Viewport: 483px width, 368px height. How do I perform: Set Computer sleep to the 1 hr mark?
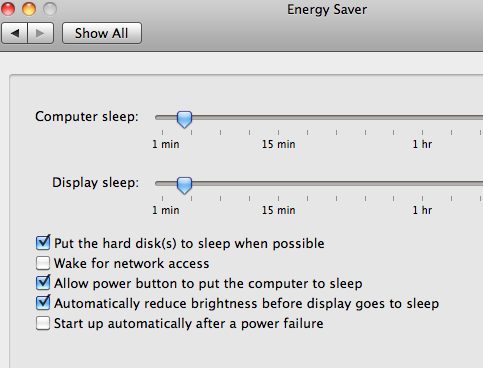tap(422, 117)
